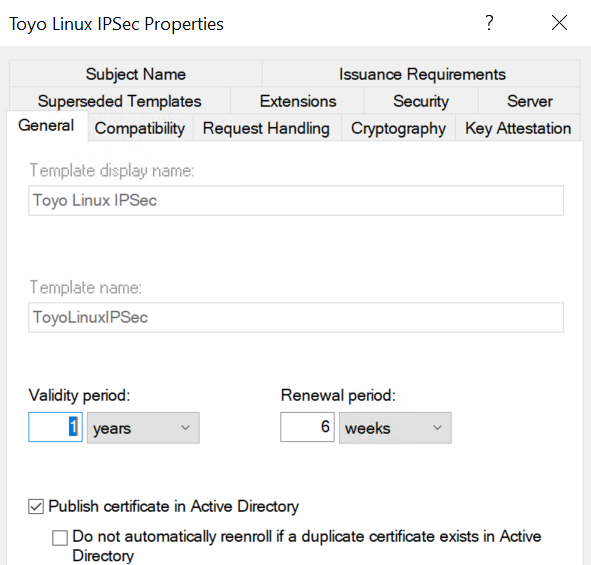Enable Do not automatically reenroll checkbox
This screenshot has height=565, width=591.
point(60,537)
